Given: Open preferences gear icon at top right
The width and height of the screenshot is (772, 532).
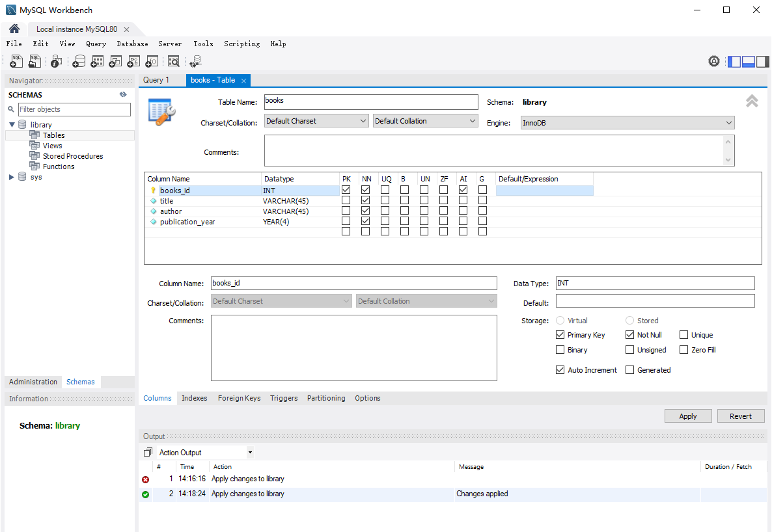Looking at the screenshot, I should pos(714,61).
